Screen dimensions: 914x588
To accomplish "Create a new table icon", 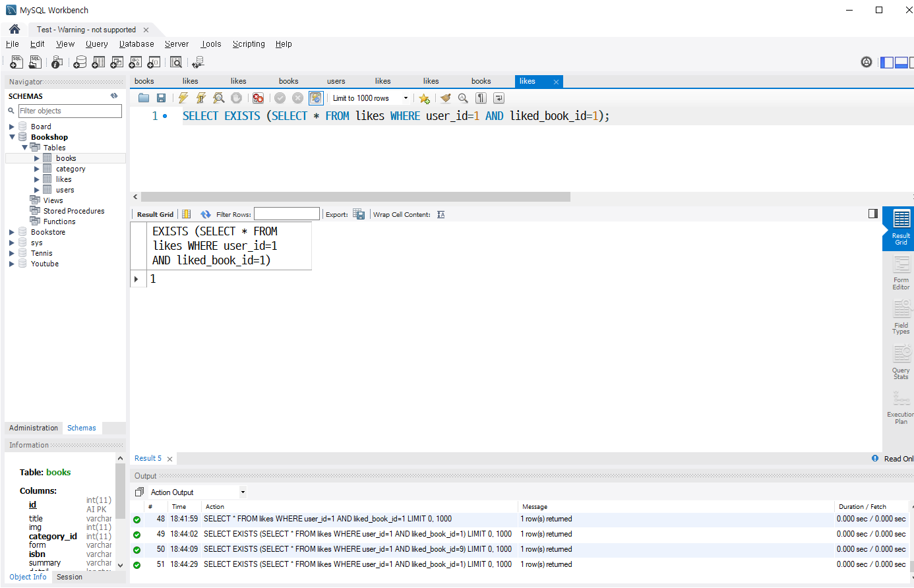I will pyautogui.click(x=98, y=62).
